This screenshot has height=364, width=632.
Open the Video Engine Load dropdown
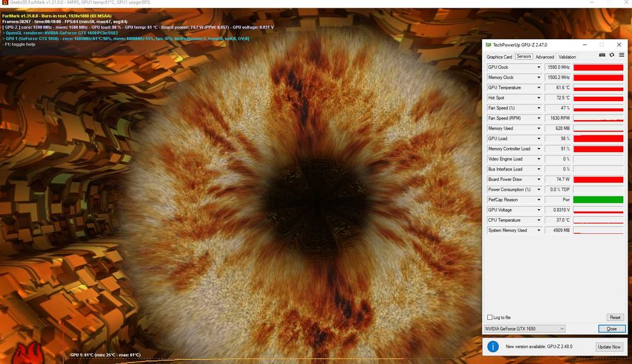[x=538, y=159]
